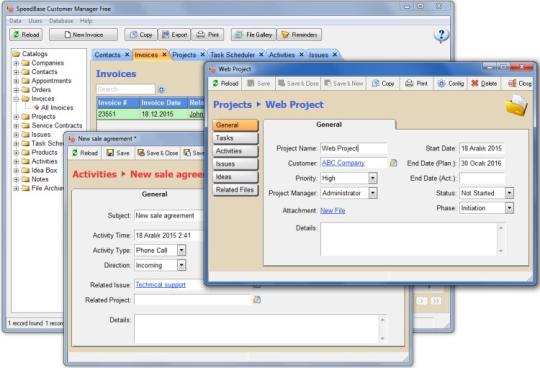Click Print in the main window toolbar
The width and height of the screenshot is (540, 368).
[x=208, y=35]
